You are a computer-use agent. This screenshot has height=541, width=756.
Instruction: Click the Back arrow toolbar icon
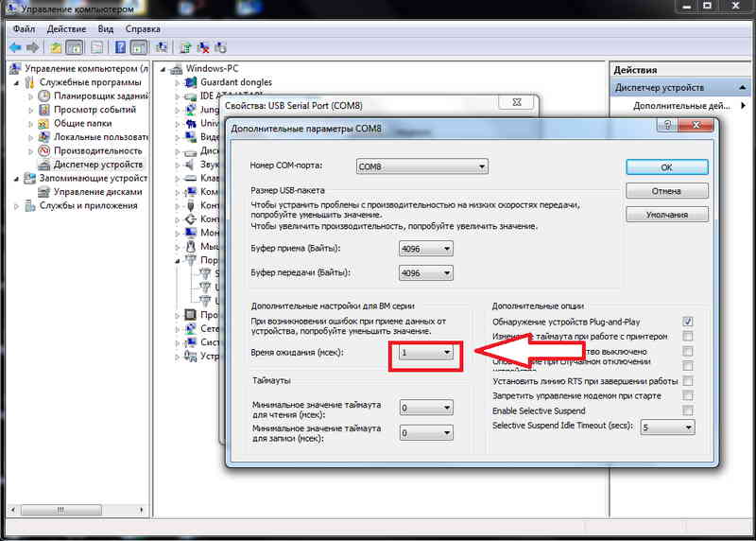coord(15,47)
